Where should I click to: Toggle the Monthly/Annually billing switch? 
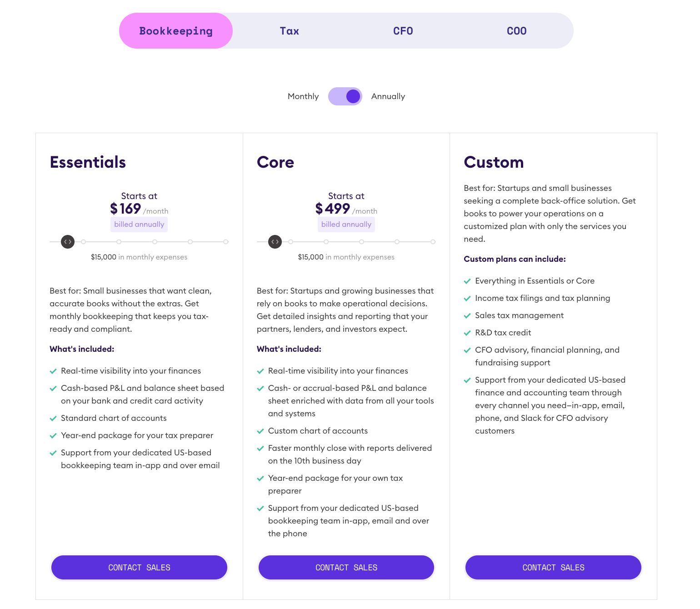click(x=345, y=96)
